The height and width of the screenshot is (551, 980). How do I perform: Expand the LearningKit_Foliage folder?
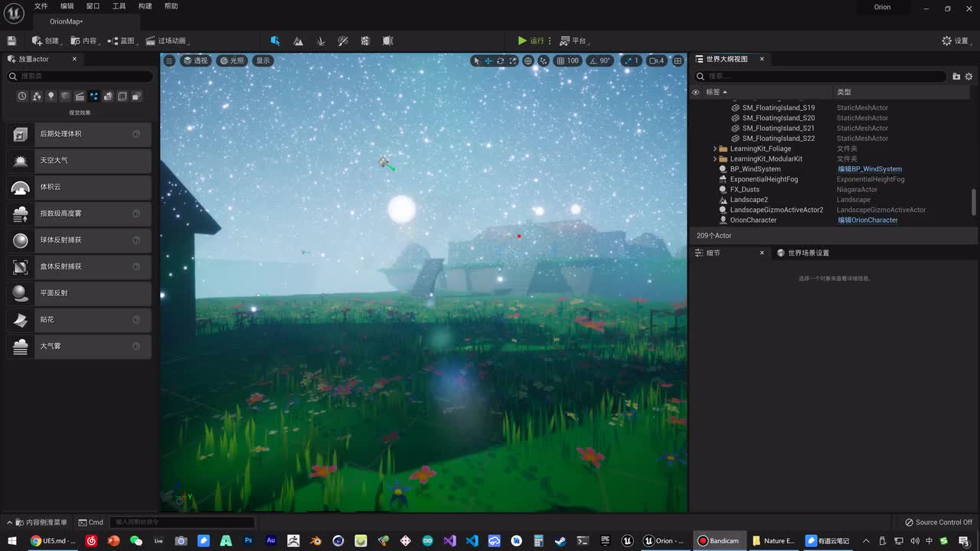click(715, 148)
